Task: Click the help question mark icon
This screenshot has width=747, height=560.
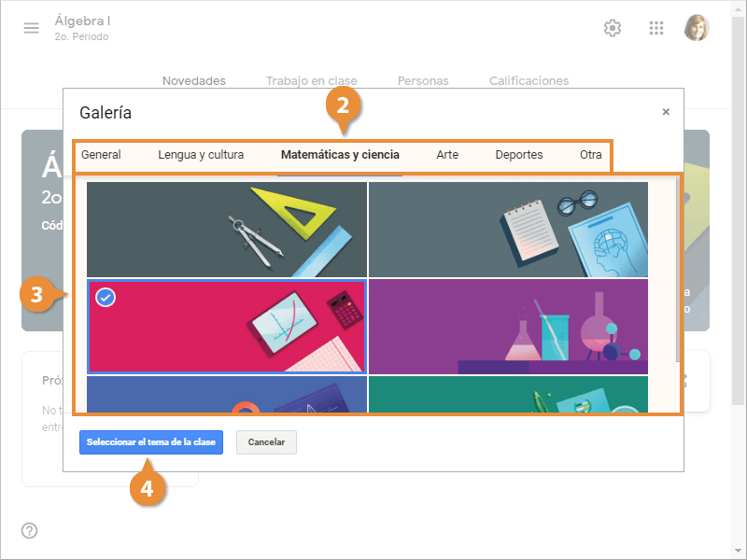Action: pyautogui.click(x=30, y=531)
